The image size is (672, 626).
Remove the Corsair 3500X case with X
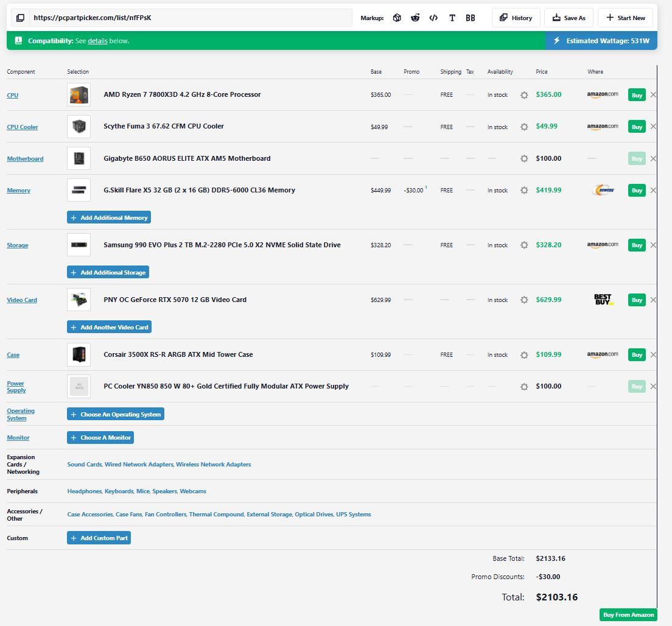click(x=653, y=355)
